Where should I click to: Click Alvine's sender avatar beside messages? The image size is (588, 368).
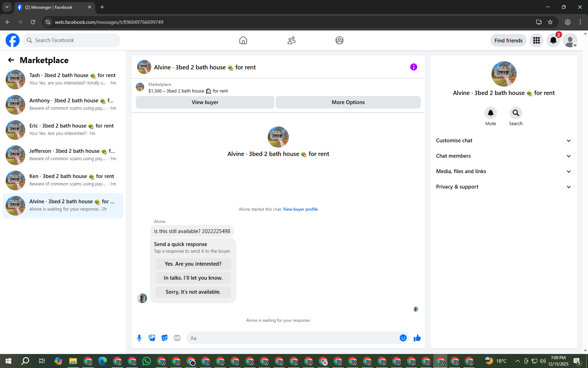point(142,298)
